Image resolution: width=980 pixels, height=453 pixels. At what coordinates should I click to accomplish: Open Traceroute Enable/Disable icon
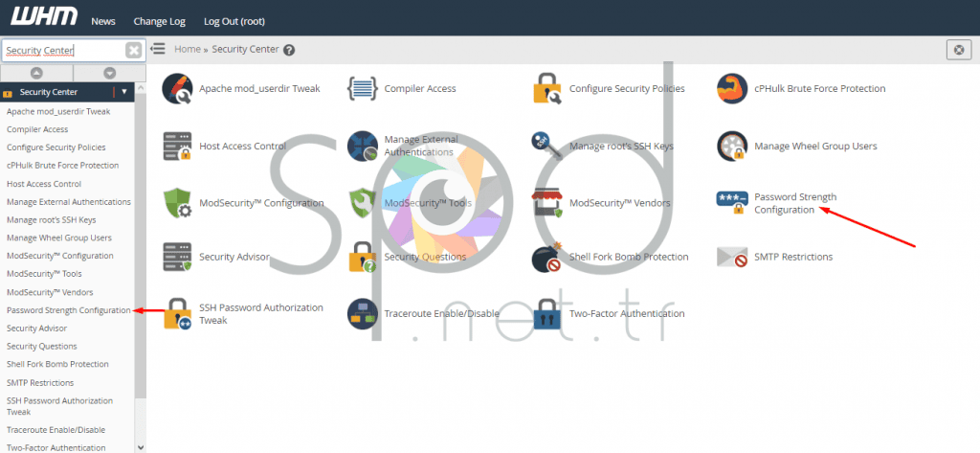coord(363,314)
